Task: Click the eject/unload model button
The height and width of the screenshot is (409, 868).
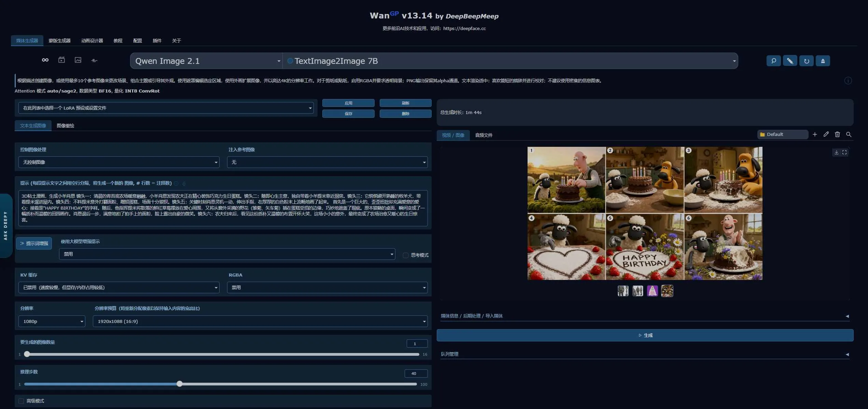Action: (823, 61)
